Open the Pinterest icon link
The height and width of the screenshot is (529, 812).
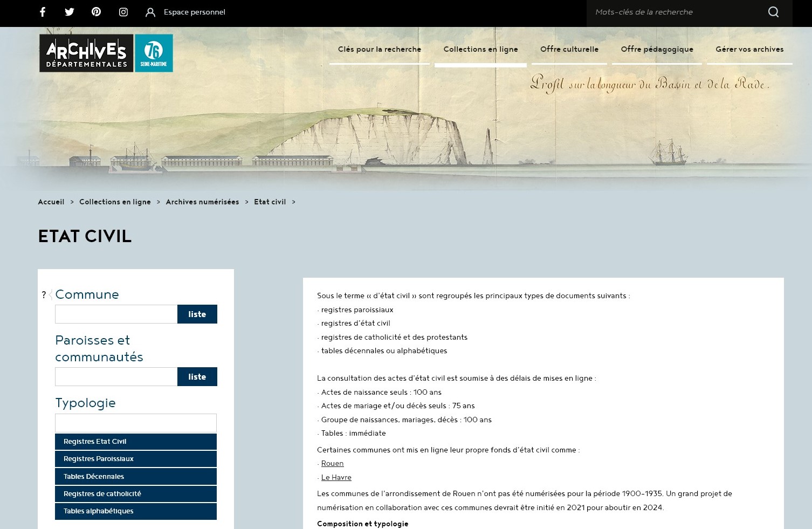tap(97, 12)
